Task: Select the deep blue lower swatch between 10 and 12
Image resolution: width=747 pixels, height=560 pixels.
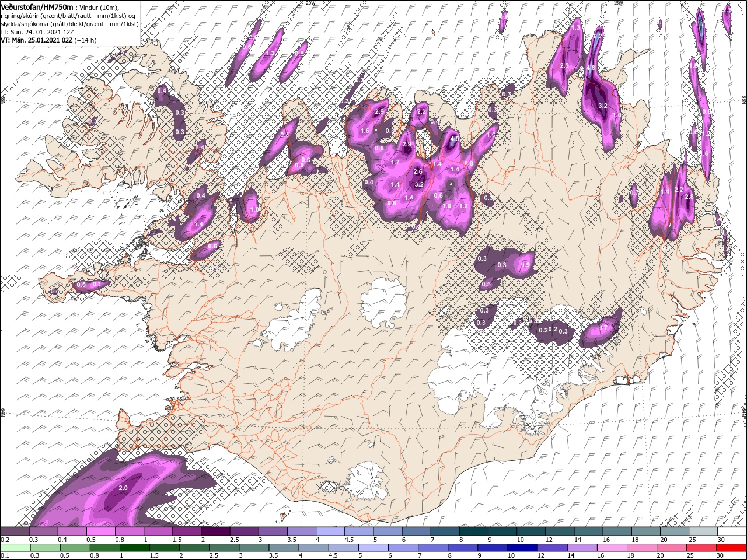Action: coord(522,548)
